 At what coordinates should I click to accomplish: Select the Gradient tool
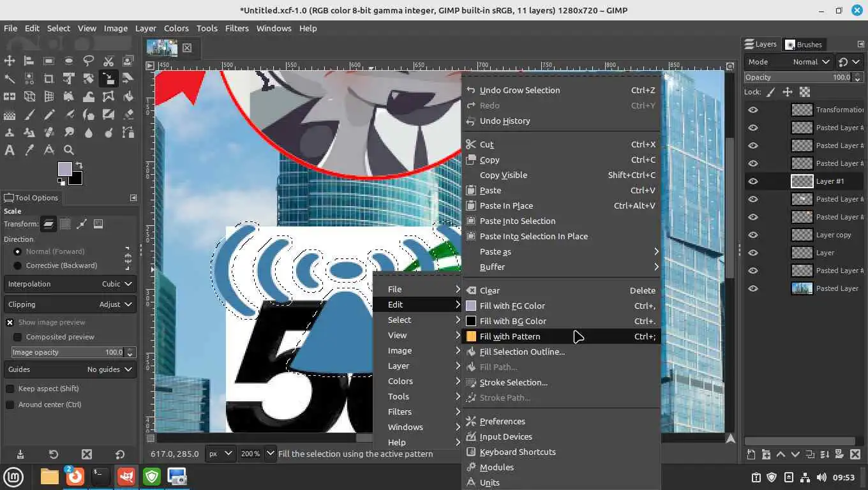tap(10, 114)
